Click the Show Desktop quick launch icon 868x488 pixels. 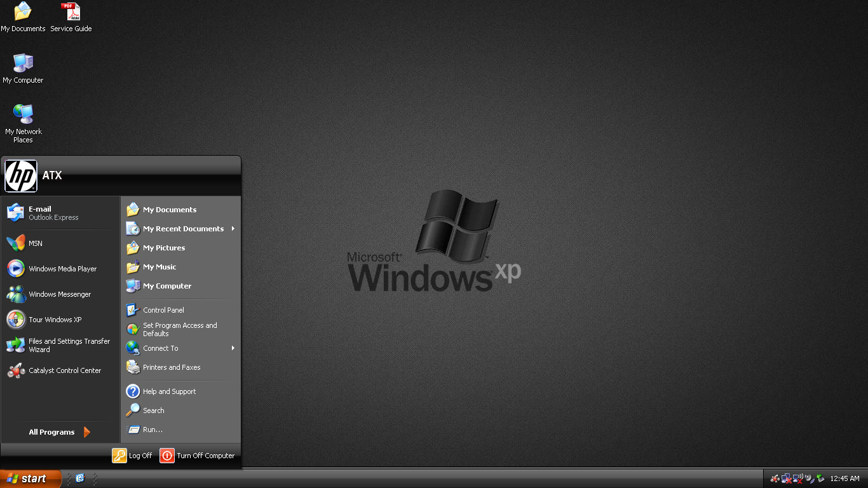pos(80,478)
